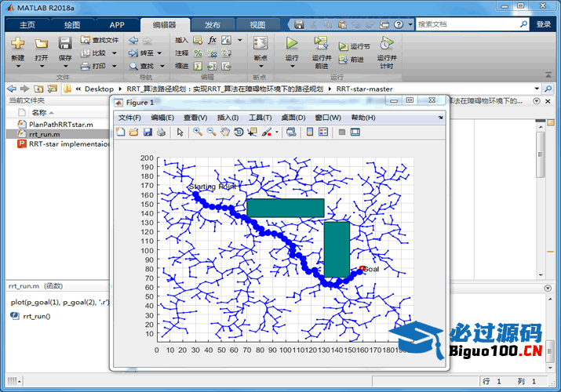The height and width of the screenshot is (392, 561).
Task: Select rrt_run.m in the file list
Action: [44, 134]
